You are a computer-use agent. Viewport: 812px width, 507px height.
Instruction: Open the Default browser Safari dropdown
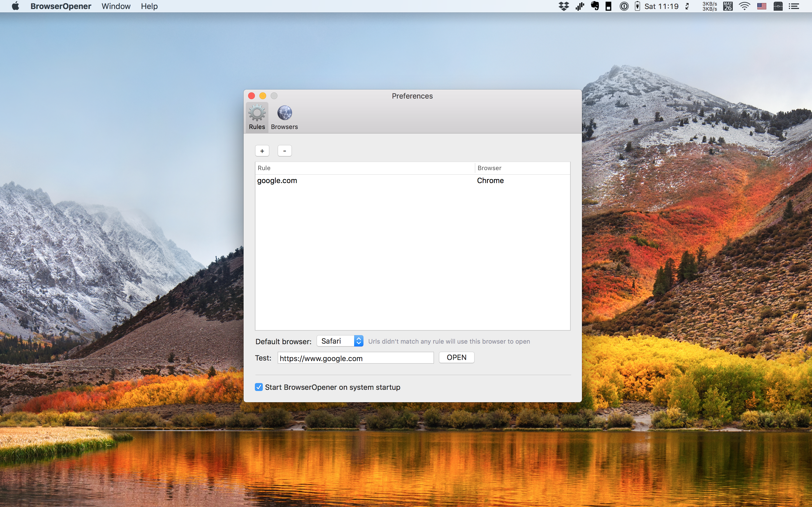[x=339, y=341]
